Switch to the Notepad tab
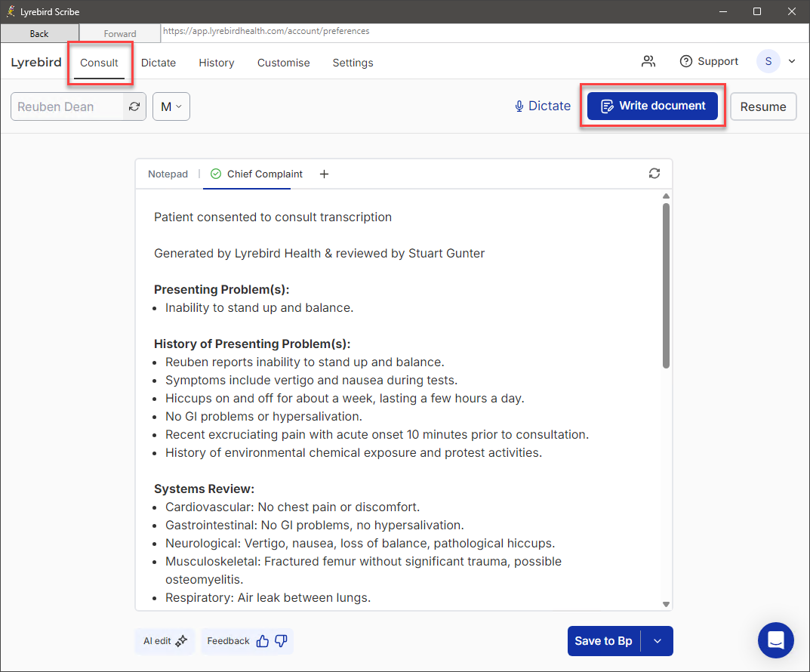This screenshot has height=672, width=810. tap(168, 174)
